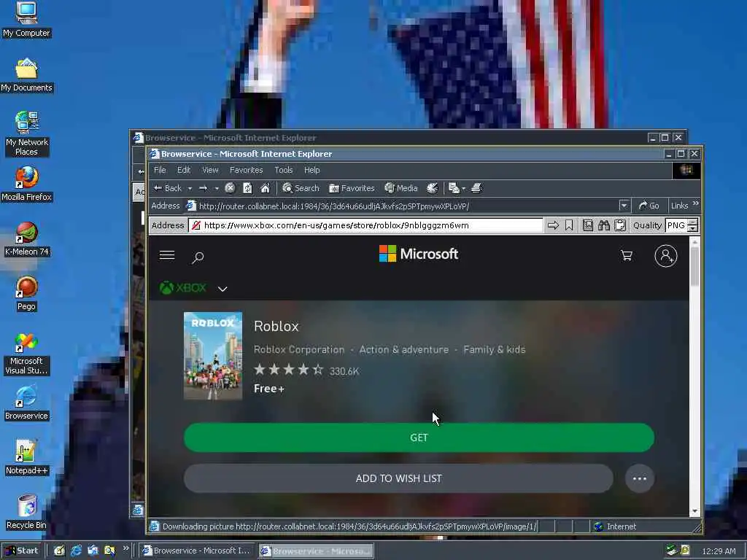Open the Favorites menu

[x=246, y=170]
